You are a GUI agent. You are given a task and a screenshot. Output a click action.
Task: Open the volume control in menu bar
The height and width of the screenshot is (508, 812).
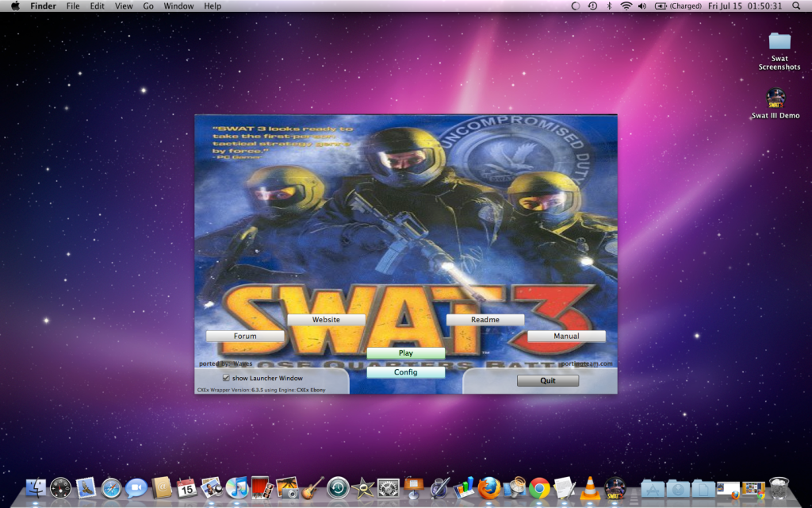pos(642,6)
